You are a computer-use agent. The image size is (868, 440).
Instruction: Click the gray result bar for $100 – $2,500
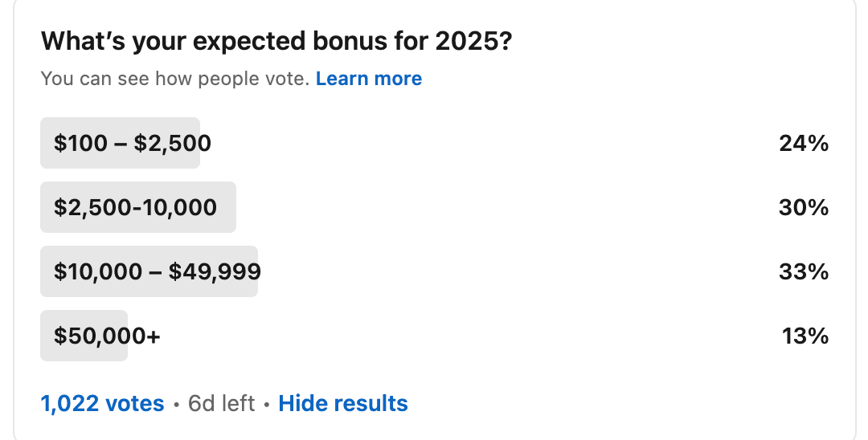pyautogui.click(x=120, y=143)
